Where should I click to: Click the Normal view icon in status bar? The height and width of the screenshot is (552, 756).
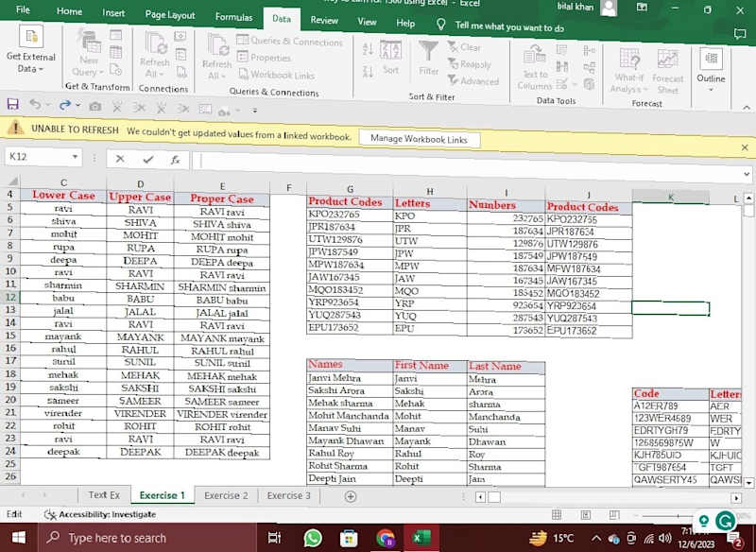[x=557, y=515]
